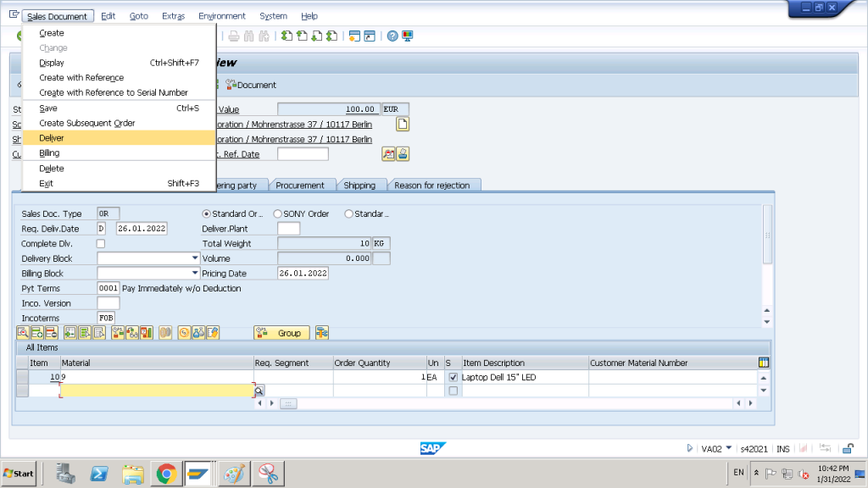The width and height of the screenshot is (868, 488).
Task: Open Chrome from the taskbar
Action: 166,474
